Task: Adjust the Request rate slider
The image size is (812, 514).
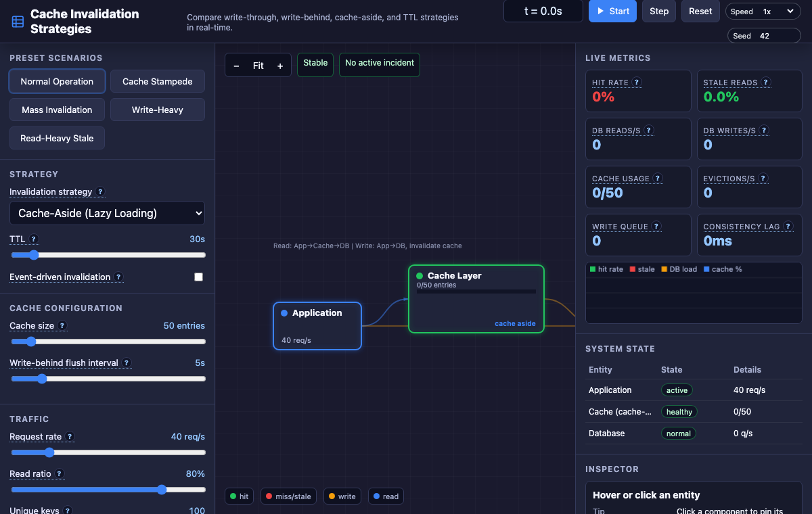Action: coord(108,452)
